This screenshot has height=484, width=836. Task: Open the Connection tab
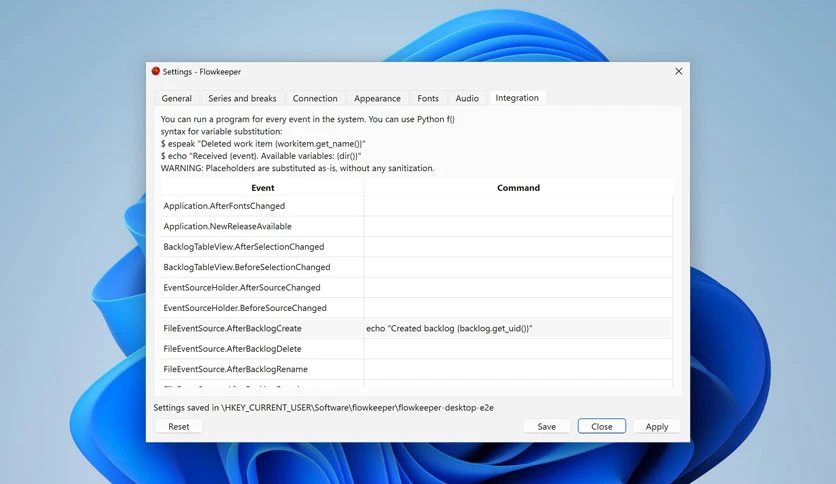(315, 98)
